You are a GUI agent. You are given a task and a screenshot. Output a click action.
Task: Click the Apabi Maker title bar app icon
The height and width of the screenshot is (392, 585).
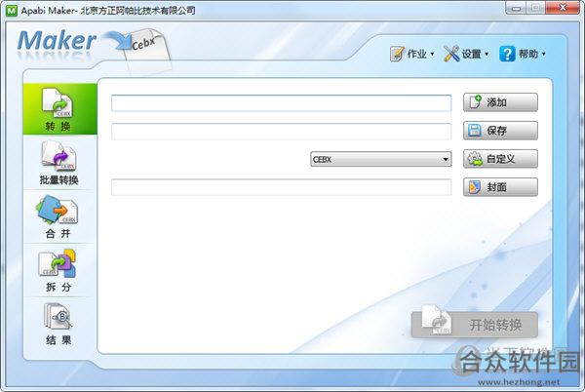click(x=12, y=11)
